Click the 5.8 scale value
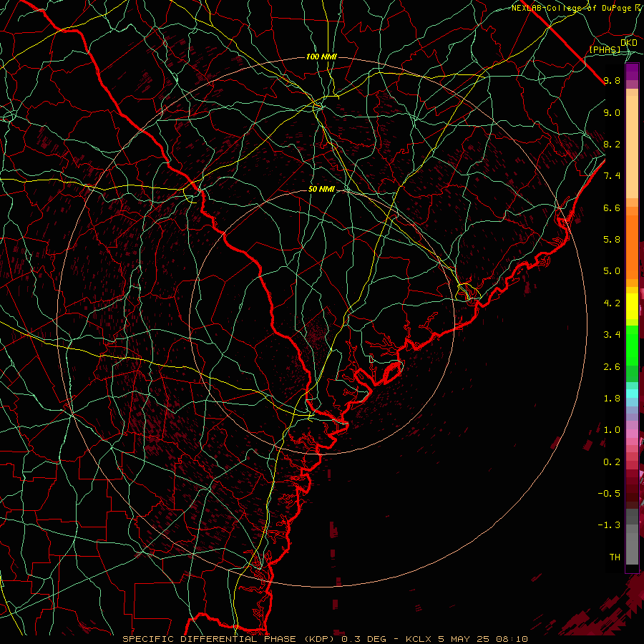 coord(612,240)
